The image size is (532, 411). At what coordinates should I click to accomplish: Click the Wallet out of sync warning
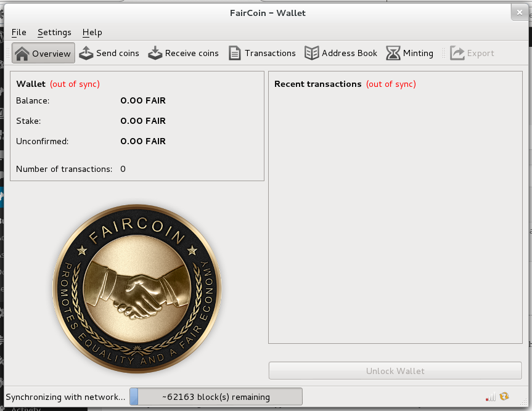pyautogui.click(x=75, y=84)
